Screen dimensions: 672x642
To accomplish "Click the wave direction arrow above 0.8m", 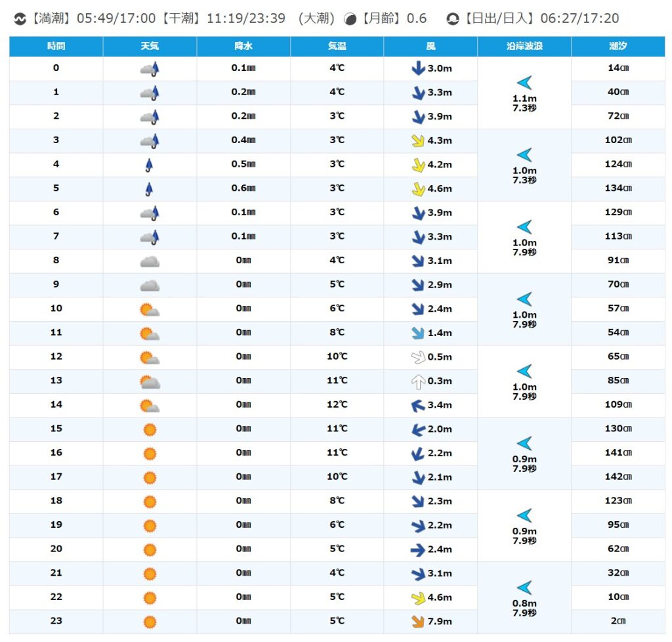I will point(524,588).
